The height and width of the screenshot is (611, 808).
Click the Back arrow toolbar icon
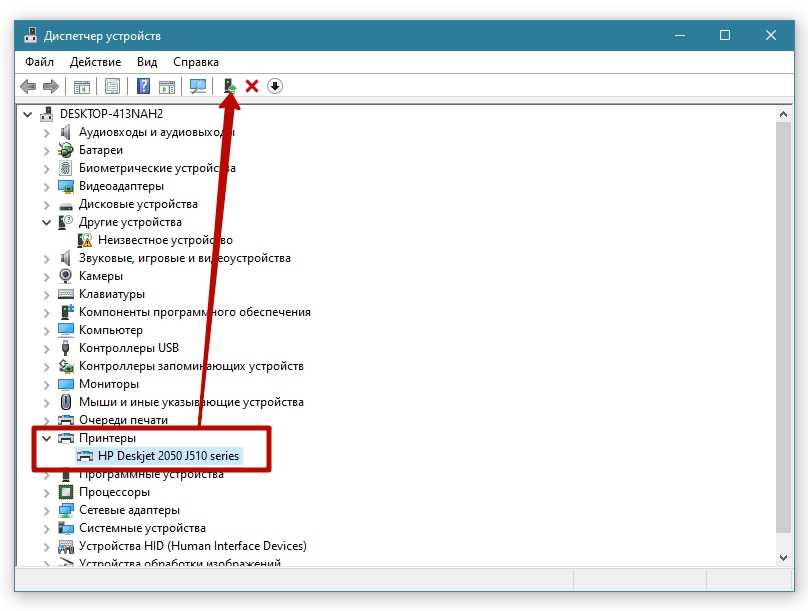(28, 86)
